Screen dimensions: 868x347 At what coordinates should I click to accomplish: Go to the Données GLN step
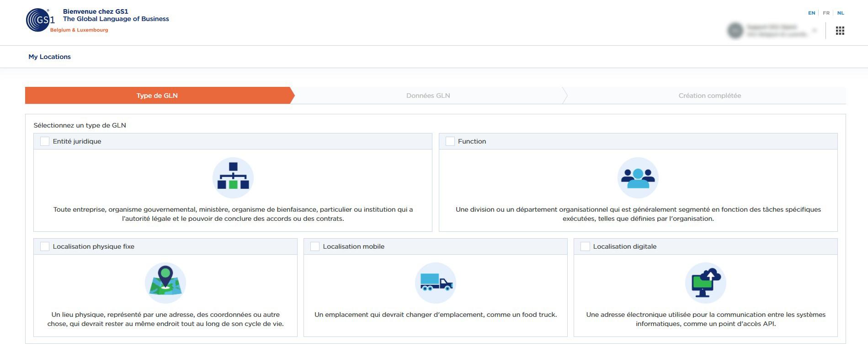428,96
